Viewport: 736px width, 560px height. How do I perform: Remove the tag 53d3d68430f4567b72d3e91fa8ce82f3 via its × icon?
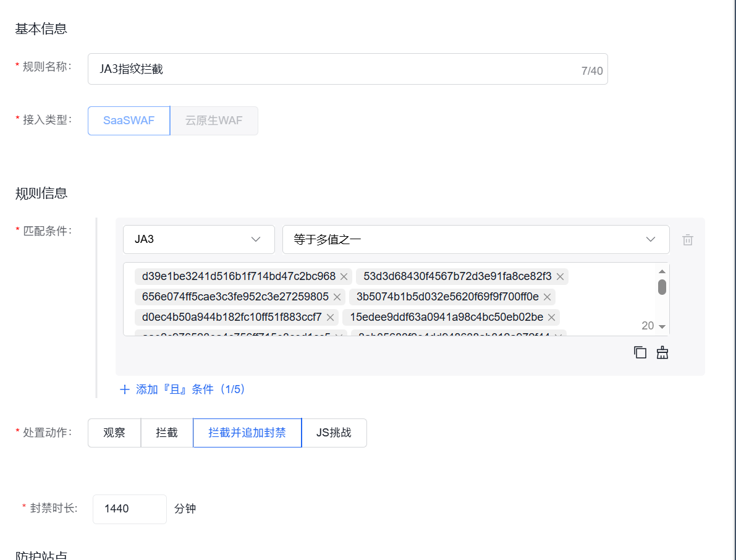coord(560,276)
